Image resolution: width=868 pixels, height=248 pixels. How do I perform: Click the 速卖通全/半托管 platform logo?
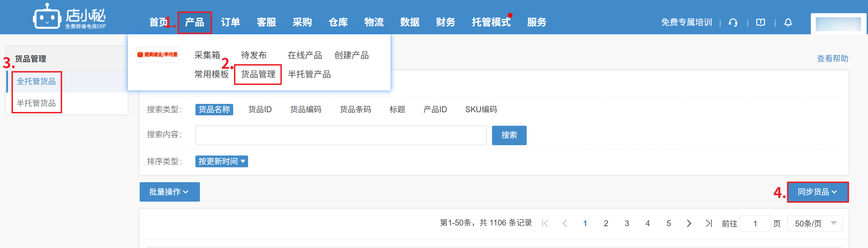[x=158, y=55]
